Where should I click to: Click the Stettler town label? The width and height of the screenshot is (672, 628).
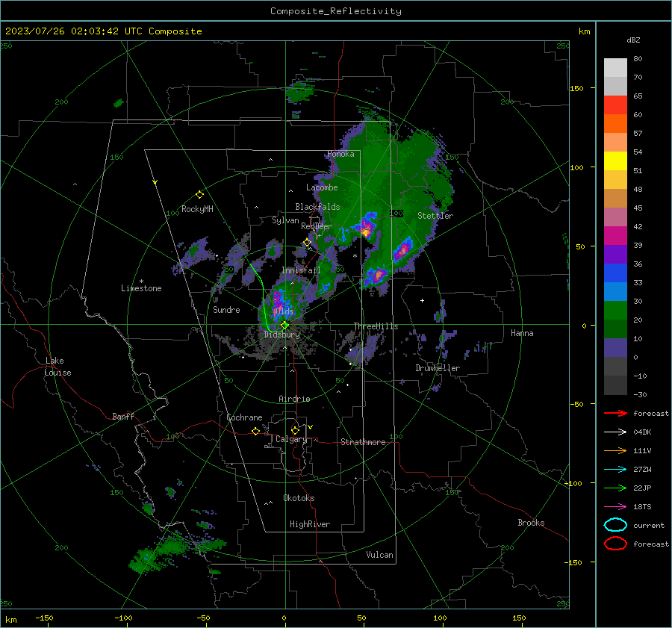(x=435, y=216)
